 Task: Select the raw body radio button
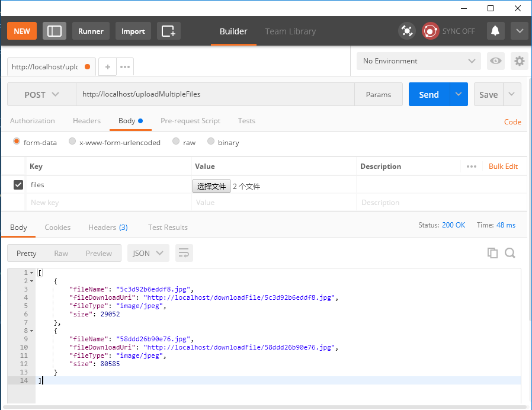[x=176, y=142]
